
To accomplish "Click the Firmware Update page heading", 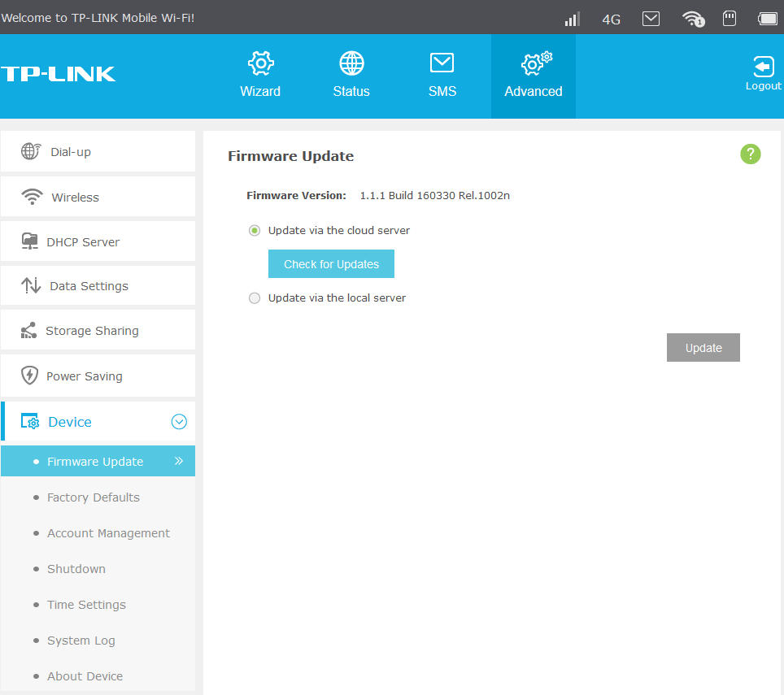I will pyautogui.click(x=290, y=156).
